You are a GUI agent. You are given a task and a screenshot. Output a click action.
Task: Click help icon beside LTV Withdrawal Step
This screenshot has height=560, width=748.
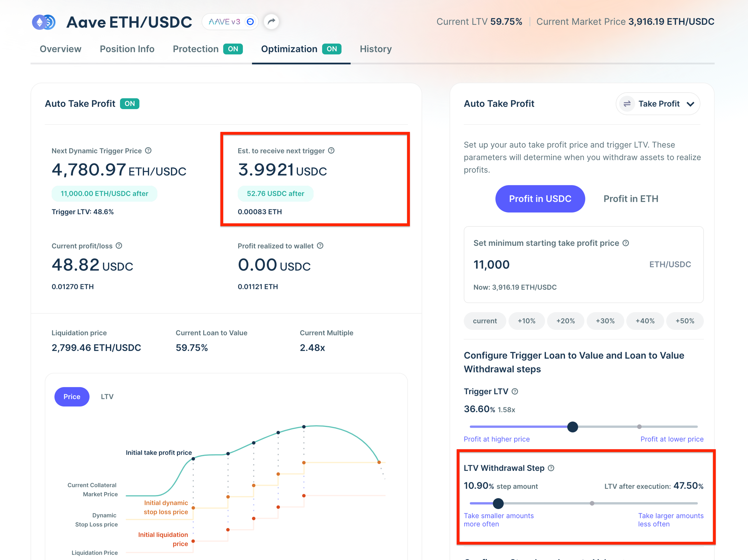point(551,468)
